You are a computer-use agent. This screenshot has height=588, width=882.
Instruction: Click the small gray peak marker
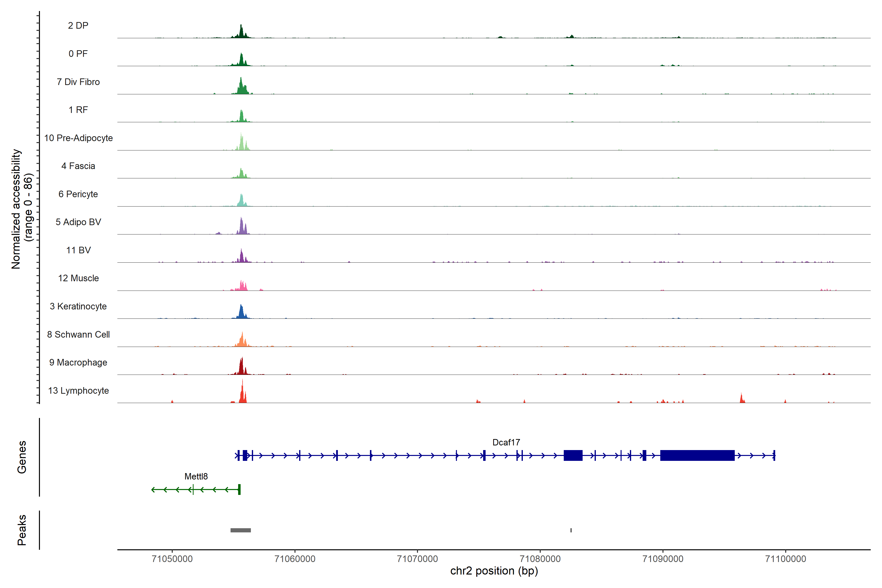[571, 530]
